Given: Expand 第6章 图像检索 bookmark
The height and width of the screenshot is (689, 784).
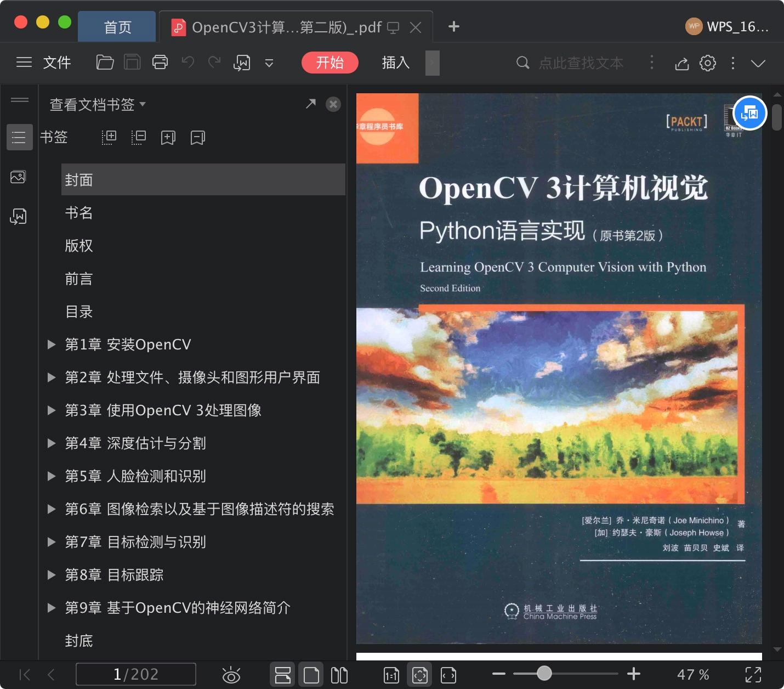Looking at the screenshot, I should click(52, 509).
